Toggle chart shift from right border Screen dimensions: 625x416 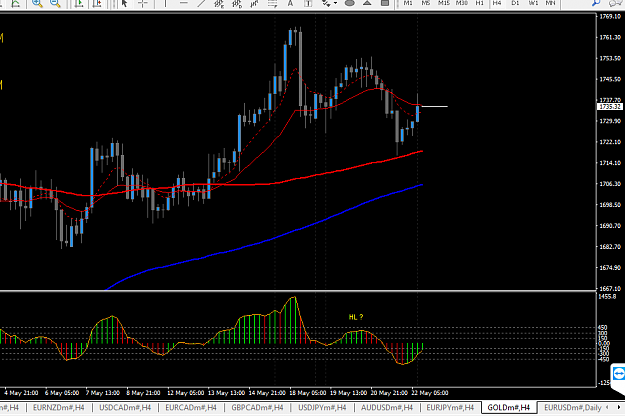[x=97, y=4]
